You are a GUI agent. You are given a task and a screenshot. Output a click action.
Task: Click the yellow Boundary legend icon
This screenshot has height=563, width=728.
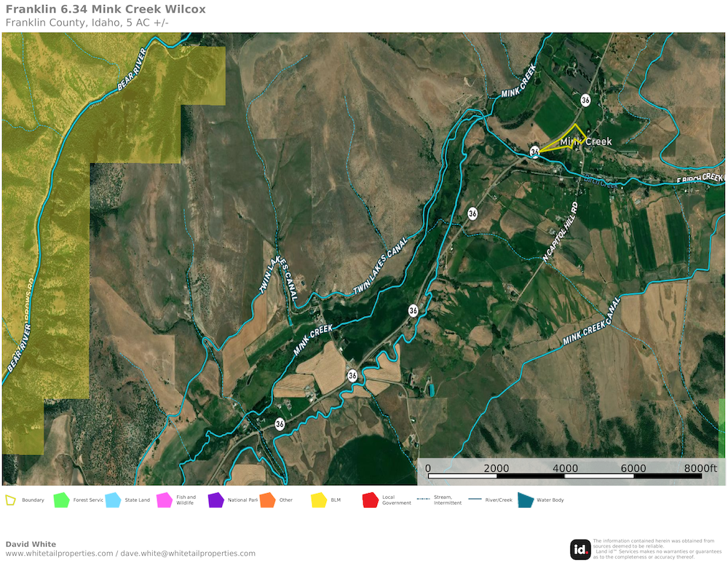point(10,500)
